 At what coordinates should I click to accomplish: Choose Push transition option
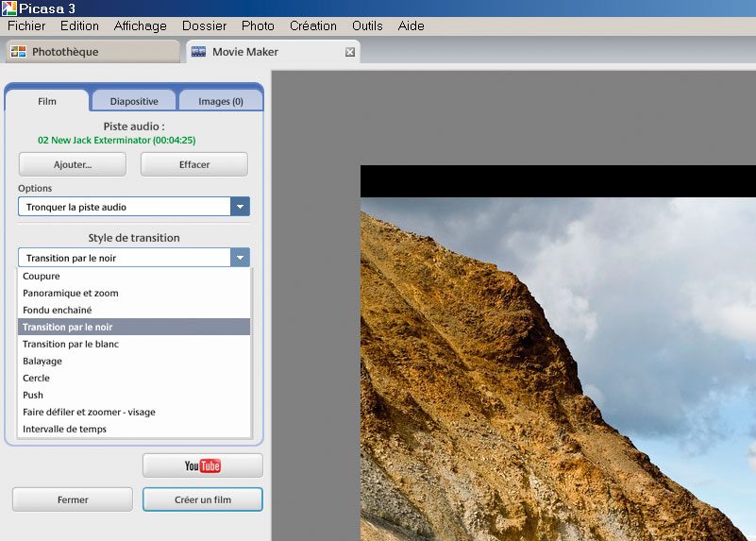click(134, 395)
